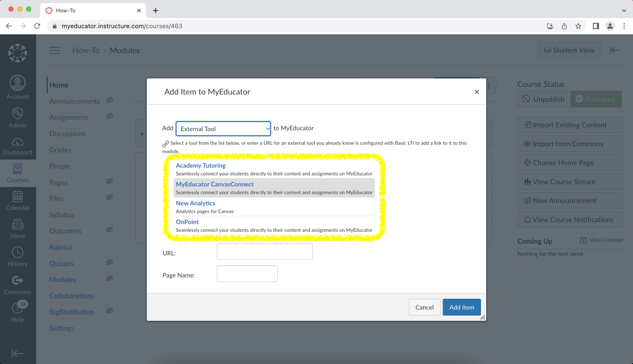This screenshot has height=364, width=633.
Task: Click Choose Home Page
Action: [570, 163]
